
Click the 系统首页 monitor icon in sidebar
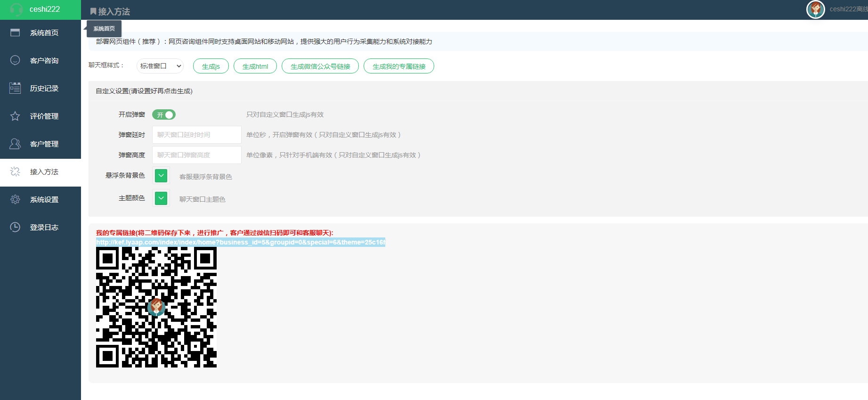15,33
